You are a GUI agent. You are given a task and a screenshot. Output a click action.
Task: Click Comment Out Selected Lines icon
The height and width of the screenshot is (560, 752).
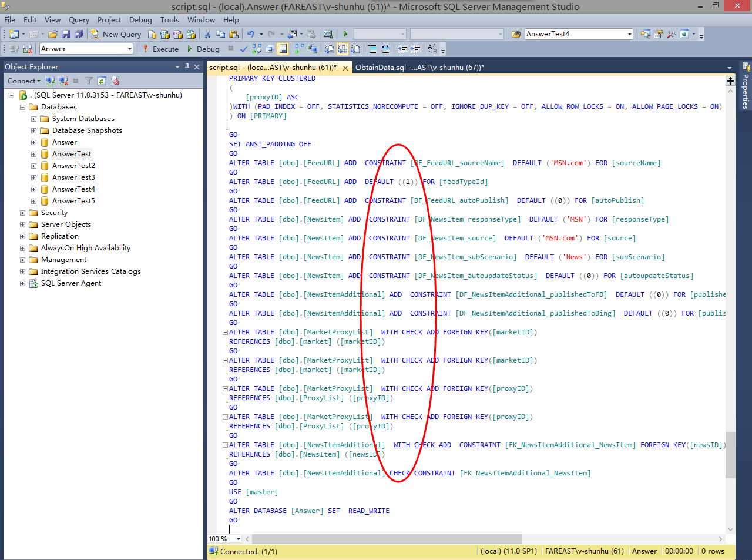(x=372, y=49)
